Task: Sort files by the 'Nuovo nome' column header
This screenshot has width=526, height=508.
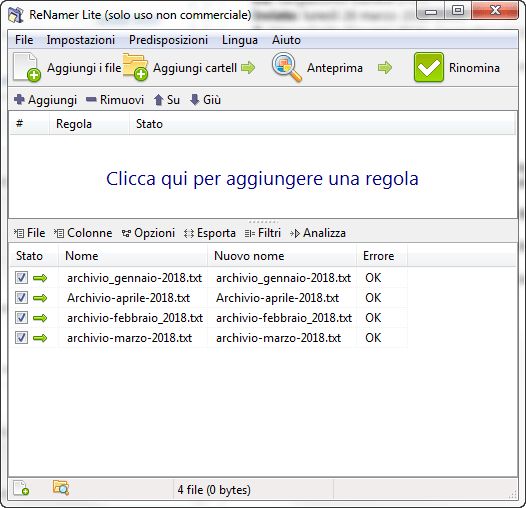Action: click(x=282, y=256)
